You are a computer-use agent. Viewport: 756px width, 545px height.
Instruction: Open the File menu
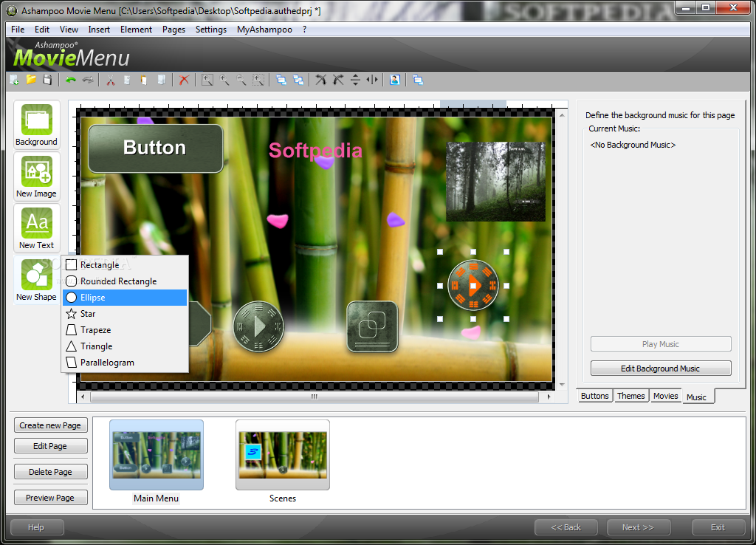coord(18,30)
